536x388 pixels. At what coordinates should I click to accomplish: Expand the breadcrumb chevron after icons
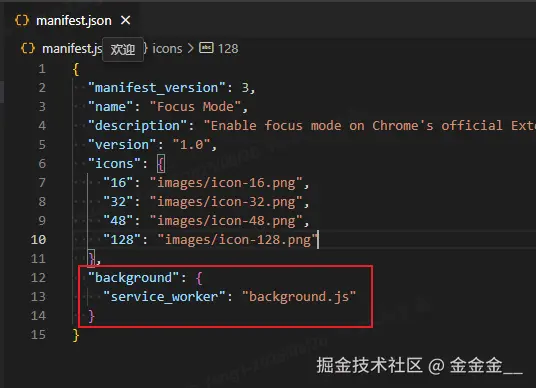[190, 49]
